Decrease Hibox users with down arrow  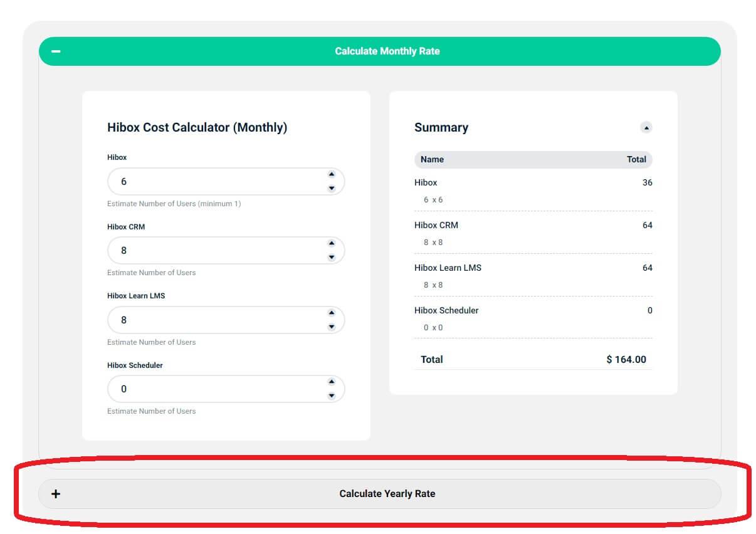332,189
